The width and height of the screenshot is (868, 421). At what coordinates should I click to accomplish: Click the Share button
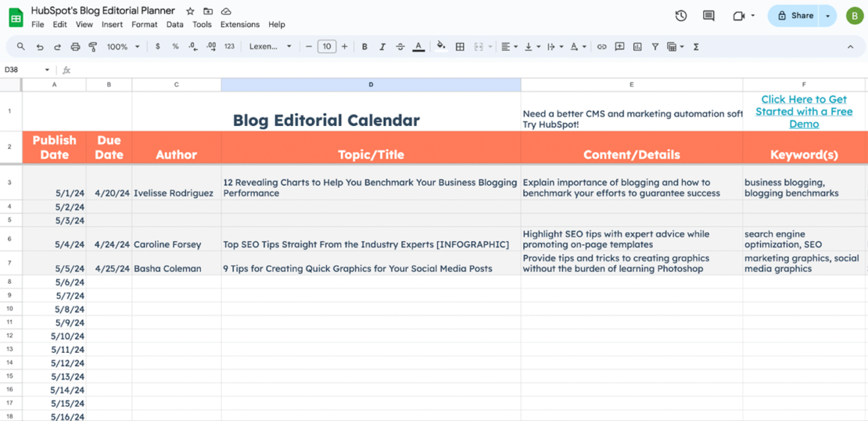tap(794, 16)
